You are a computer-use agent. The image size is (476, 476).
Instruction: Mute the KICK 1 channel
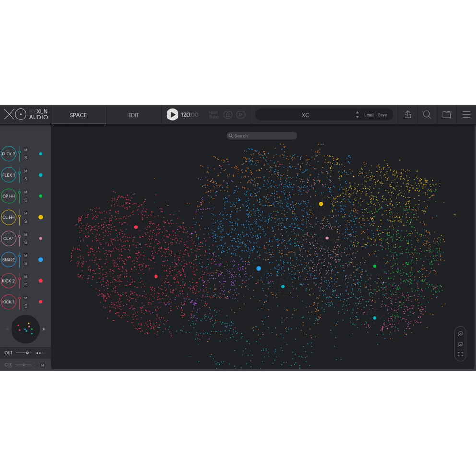(x=26, y=298)
